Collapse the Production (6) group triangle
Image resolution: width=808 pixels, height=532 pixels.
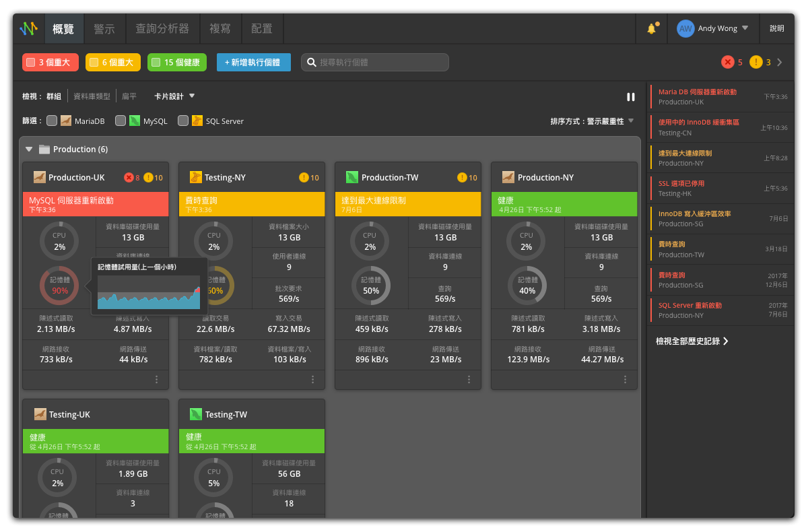pos(29,149)
